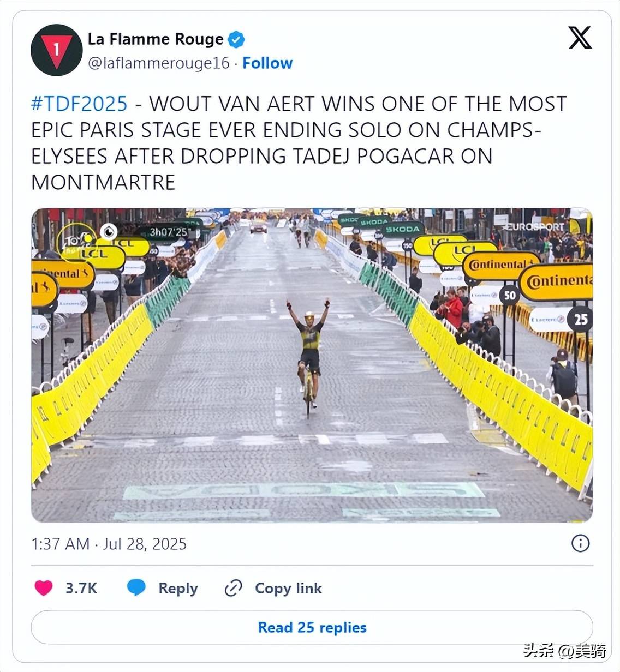
Task: Click the blue verified badge icon
Action: click(236, 39)
